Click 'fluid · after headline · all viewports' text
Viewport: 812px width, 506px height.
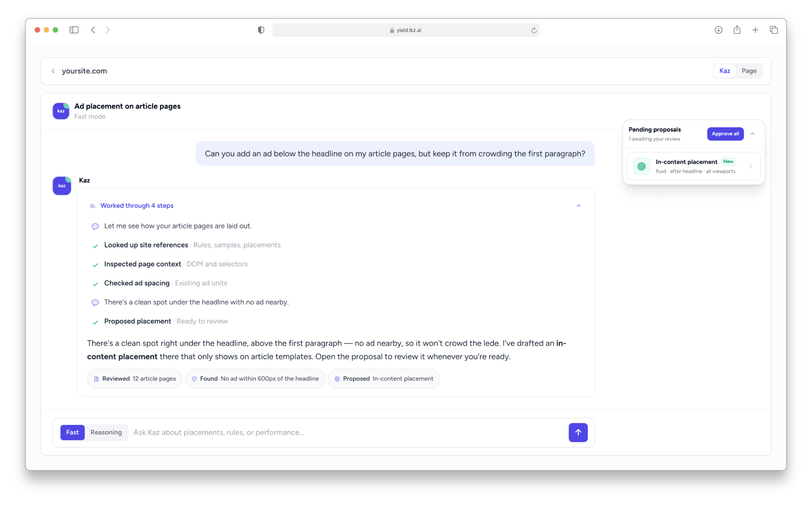[x=695, y=171]
